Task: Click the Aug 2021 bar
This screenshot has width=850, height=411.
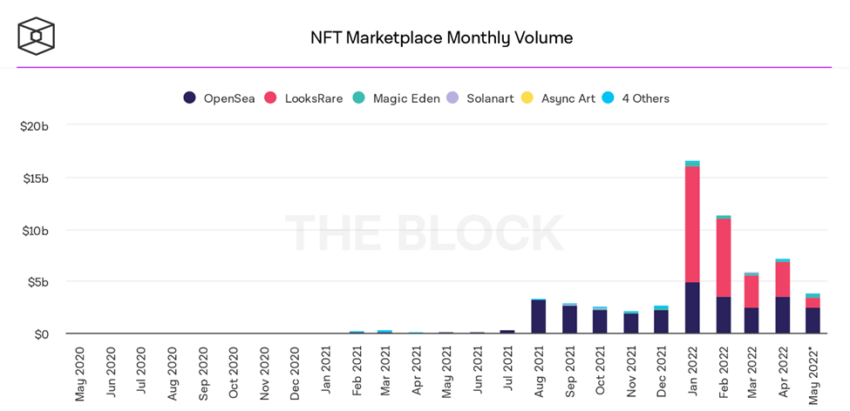Action: tap(538, 316)
